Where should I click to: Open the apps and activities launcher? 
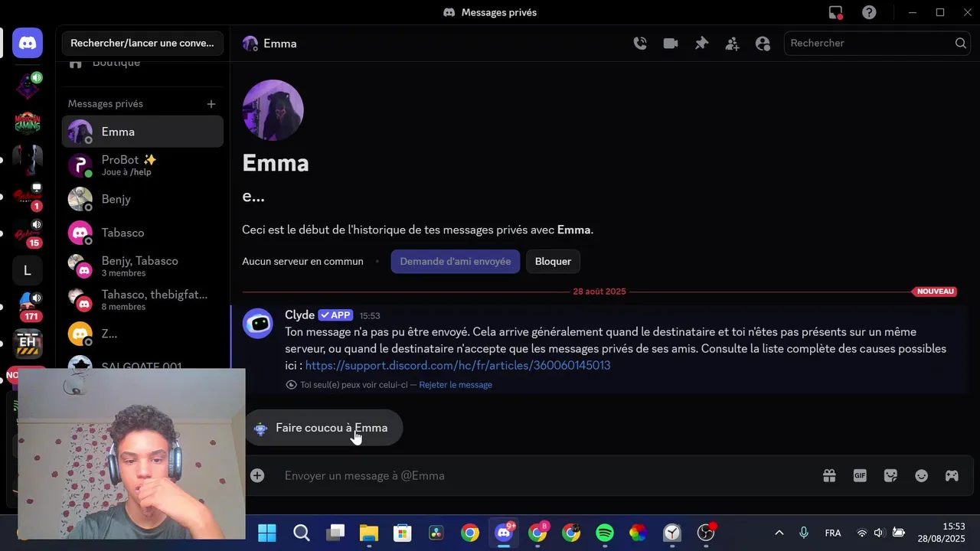(x=952, y=476)
